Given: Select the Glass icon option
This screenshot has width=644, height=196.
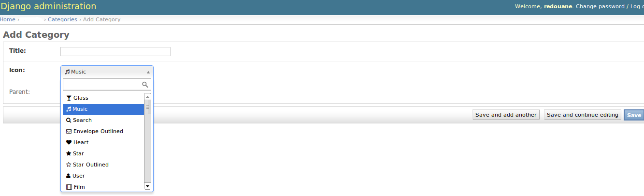Looking at the screenshot, I should click(x=103, y=98).
